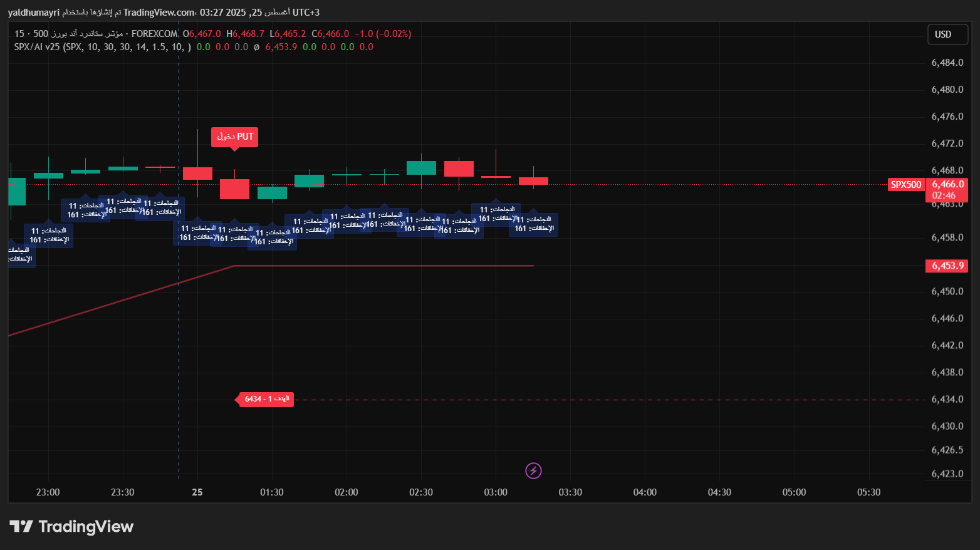Open the USD currency selector
The width and height of the screenshot is (980, 550).
pos(947,34)
